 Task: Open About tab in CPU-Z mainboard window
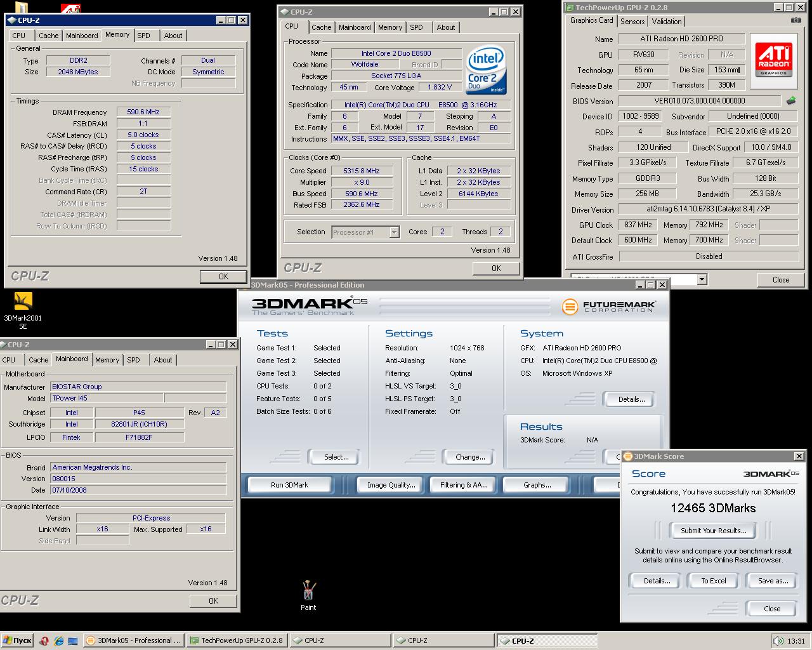pos(163,360)
